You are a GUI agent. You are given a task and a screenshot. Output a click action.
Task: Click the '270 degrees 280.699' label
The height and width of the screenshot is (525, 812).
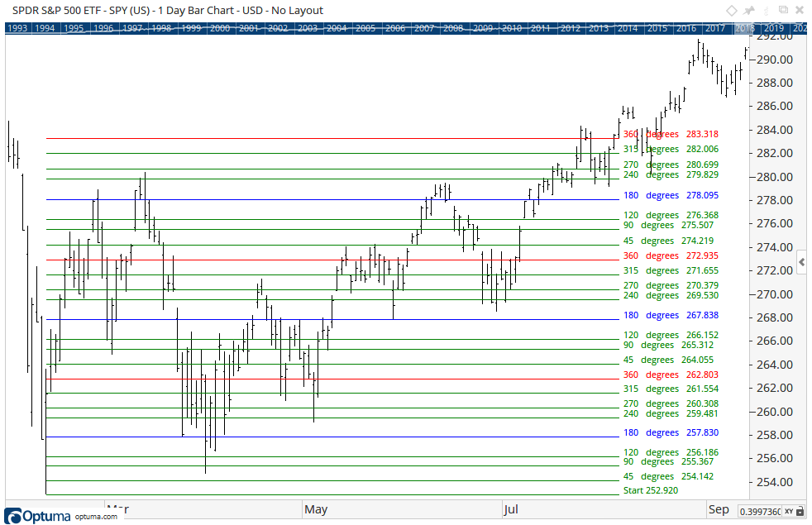coord(671,165)
